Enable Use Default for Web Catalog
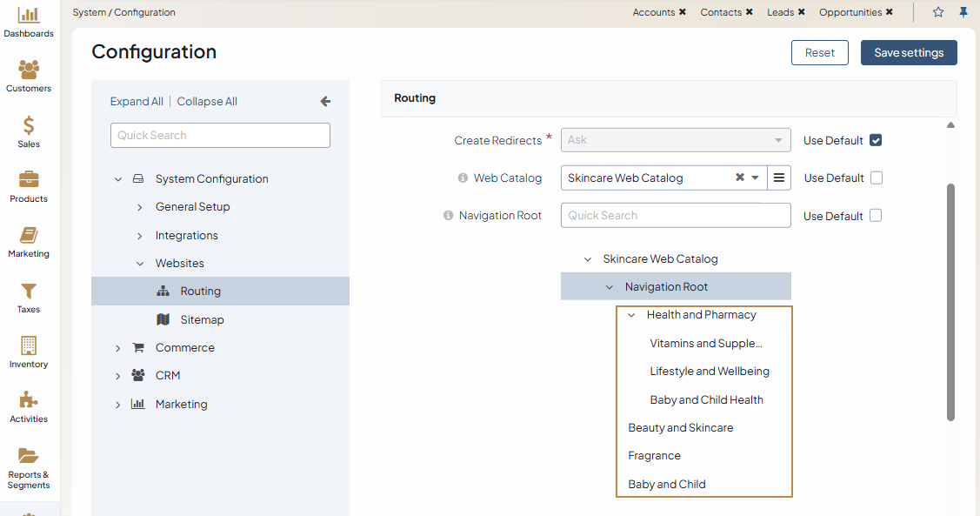The image size is (980, 516). tap(877, 178)
